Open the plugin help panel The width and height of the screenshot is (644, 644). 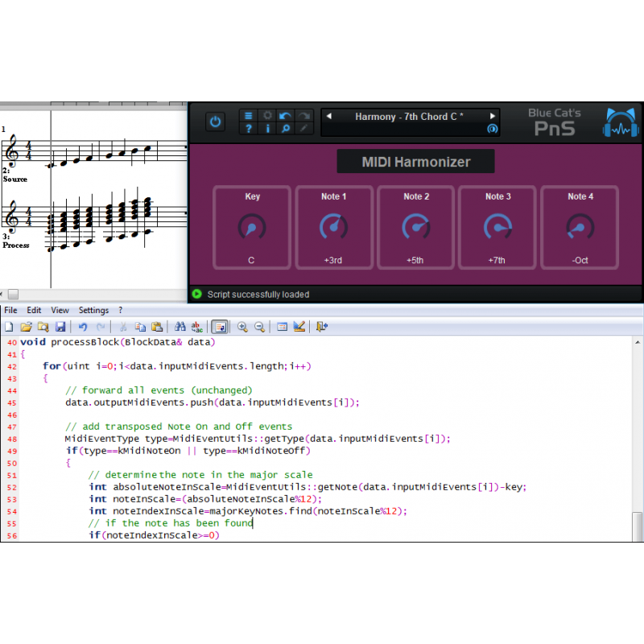(248, 129)
